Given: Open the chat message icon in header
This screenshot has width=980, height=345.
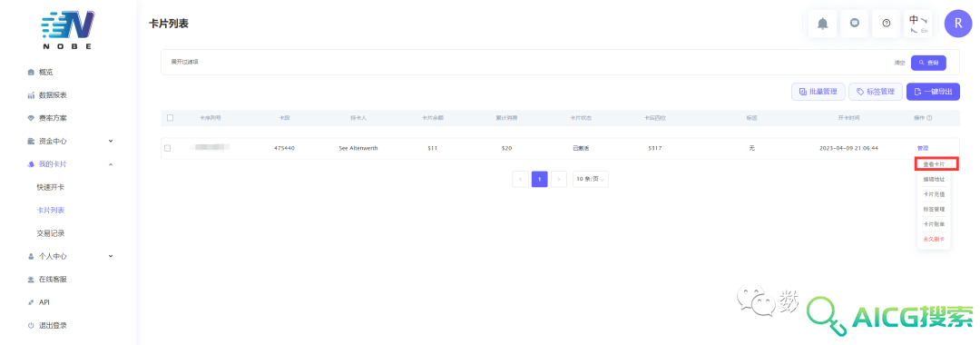Looking at the screenshot, I should click(x=855, y=24).
